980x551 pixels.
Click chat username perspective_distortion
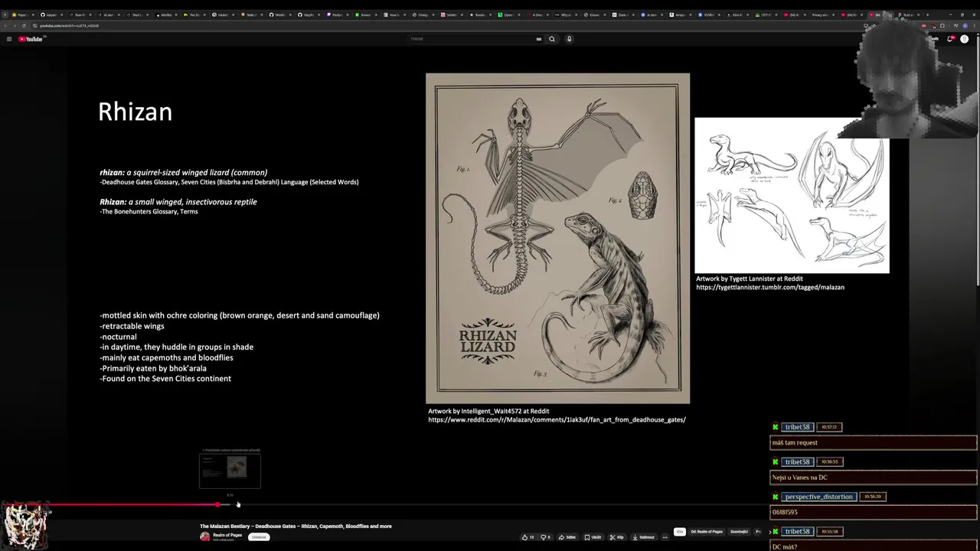point(818,497)
